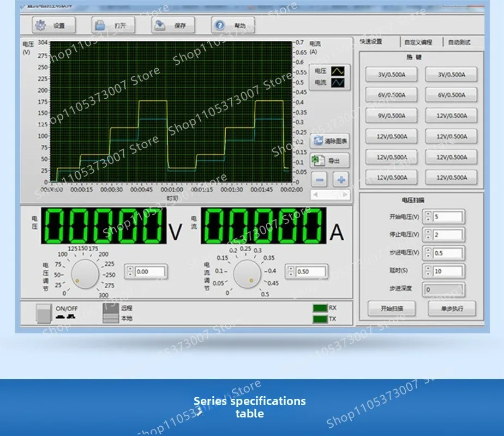Screen dimensions: 504x436
Task: Switch to the 自动测试 tab
Action: (x=459, y=42)
